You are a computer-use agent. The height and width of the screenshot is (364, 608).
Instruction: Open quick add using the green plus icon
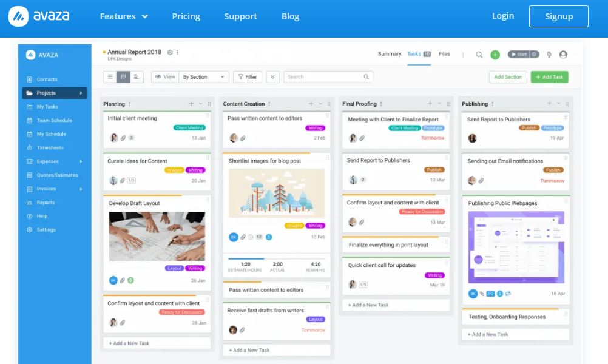tap(495, 54)
